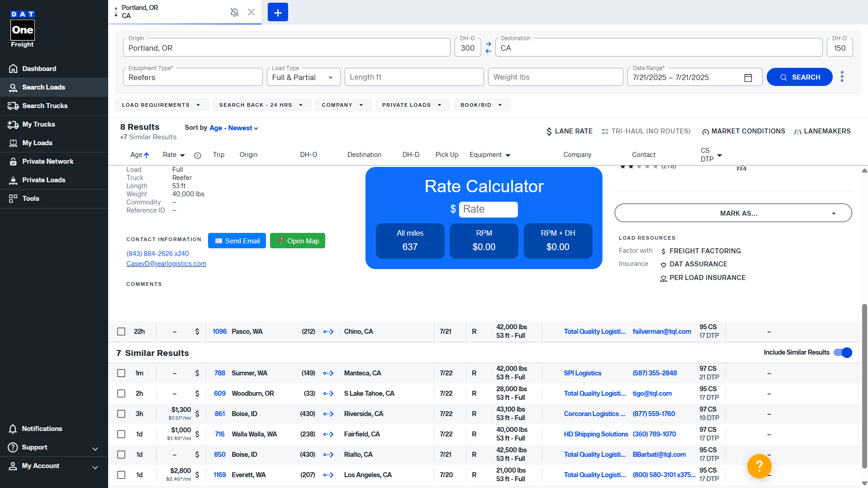Image resolution: width=868 pixels, height=488 pixels.
Task: Click the Send Email button
Action: coord(237,241)
